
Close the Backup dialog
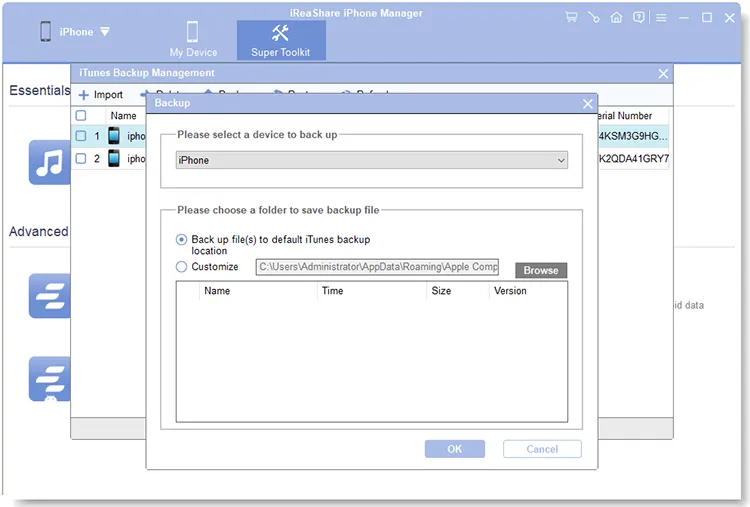point(588,103)
